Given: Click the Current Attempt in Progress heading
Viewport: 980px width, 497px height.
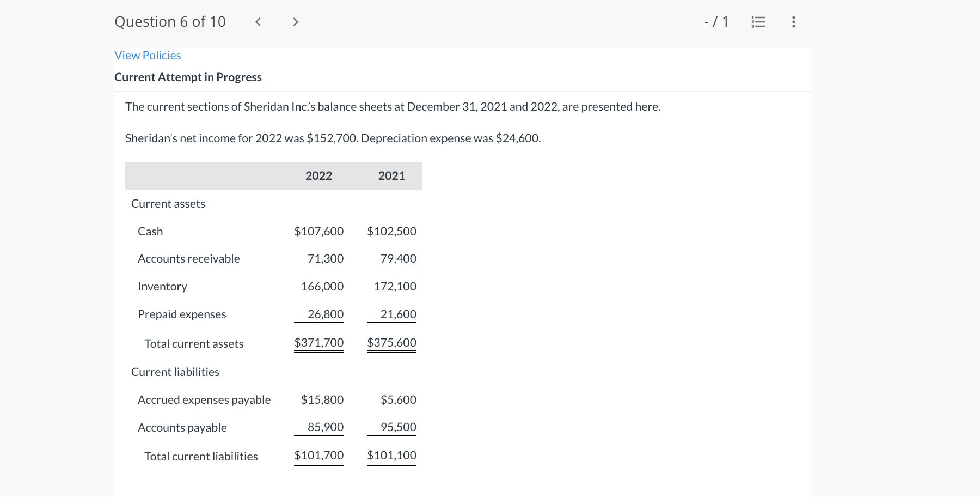Looking at the screenshot, I should click(x=188, y=77).
